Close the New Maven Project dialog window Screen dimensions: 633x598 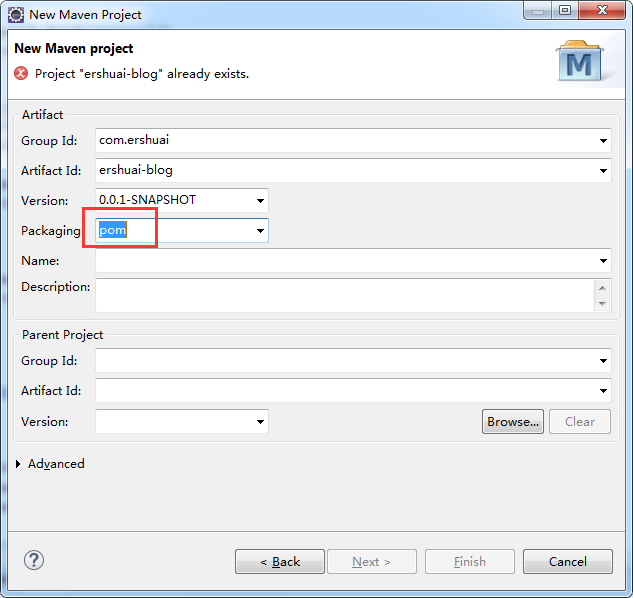602,10
